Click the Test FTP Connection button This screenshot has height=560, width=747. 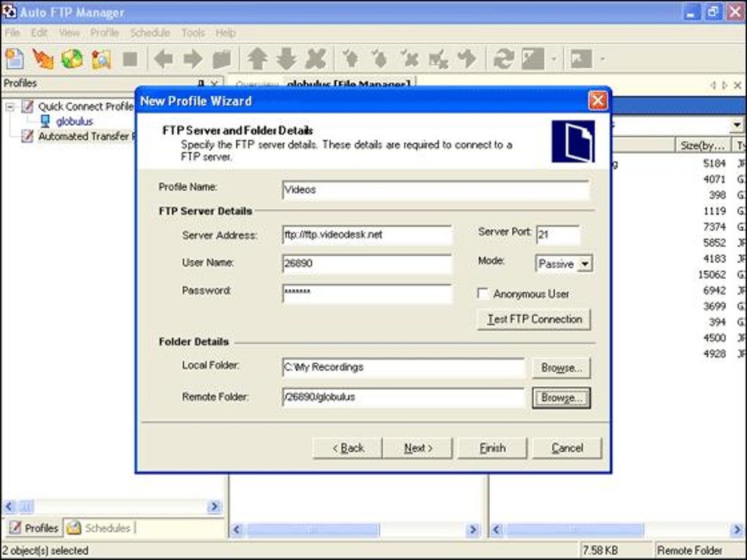click(534, 319)
